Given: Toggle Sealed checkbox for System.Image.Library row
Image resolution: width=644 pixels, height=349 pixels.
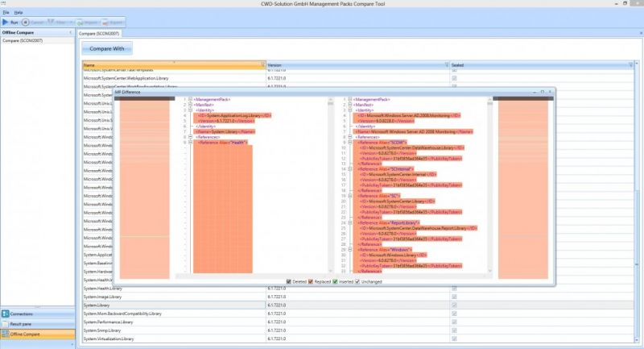Looking at the screenshot, I should click(x=454, y=297).
